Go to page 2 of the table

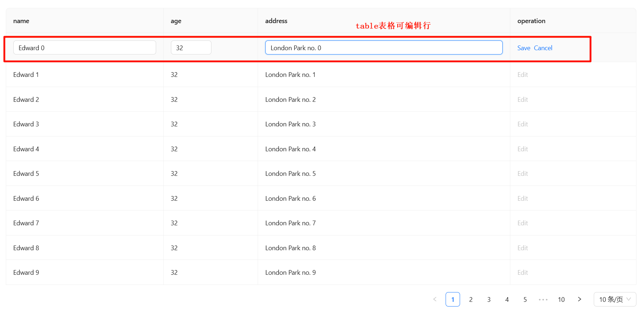tap(471, 299)
